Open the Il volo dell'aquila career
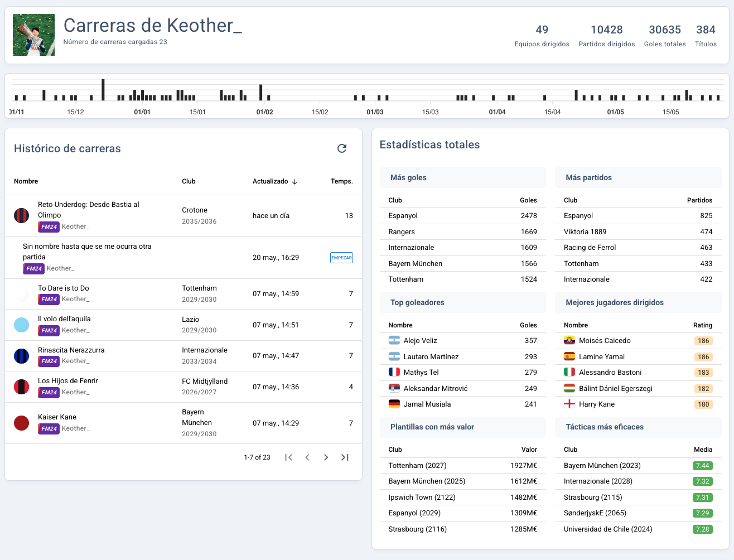Viewport: 734px width, 560px height. (x=64, y=318)
